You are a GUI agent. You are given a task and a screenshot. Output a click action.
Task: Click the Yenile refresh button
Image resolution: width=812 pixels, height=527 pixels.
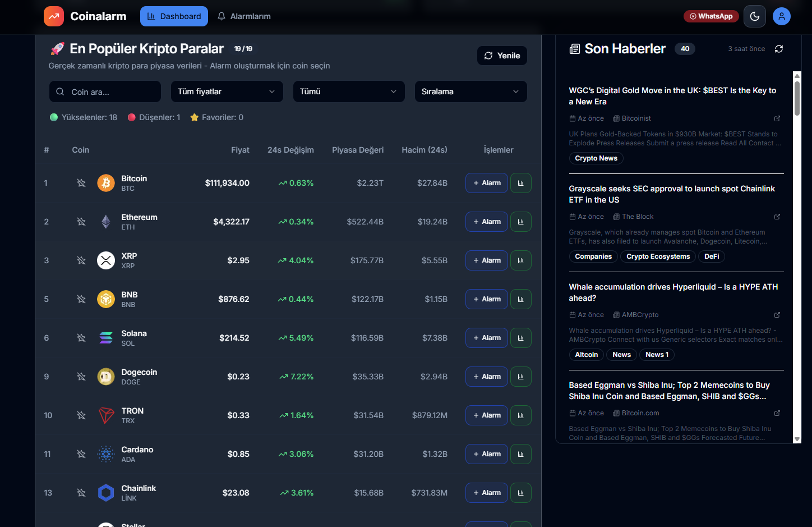(x=502, y=56)
